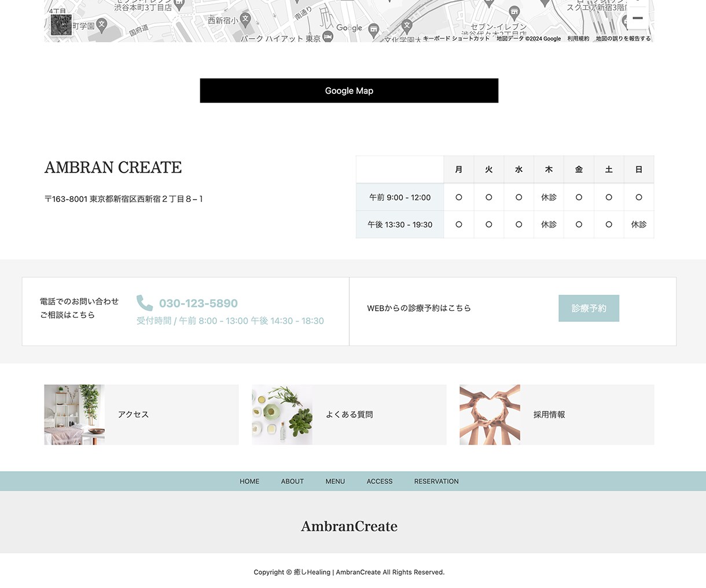This screenshot has height=588, width=706.
Task: Click the map zoom out minus button
Action: pos(637,19)
